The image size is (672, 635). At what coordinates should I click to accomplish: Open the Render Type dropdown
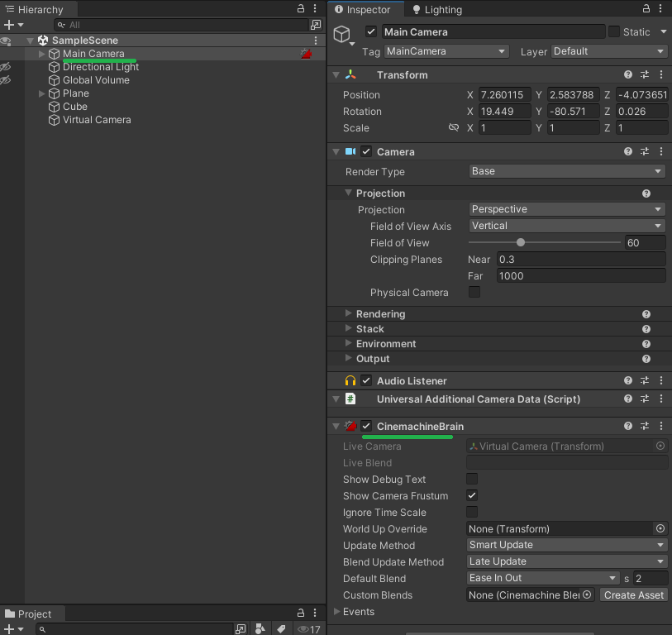[567, 171]
